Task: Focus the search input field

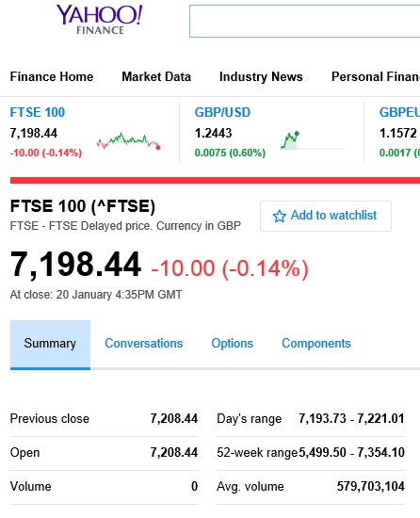Action: tap(304, 21)
